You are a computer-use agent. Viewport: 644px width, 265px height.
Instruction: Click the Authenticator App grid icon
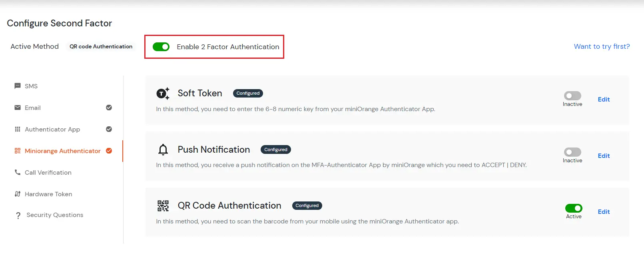[18, 129]
